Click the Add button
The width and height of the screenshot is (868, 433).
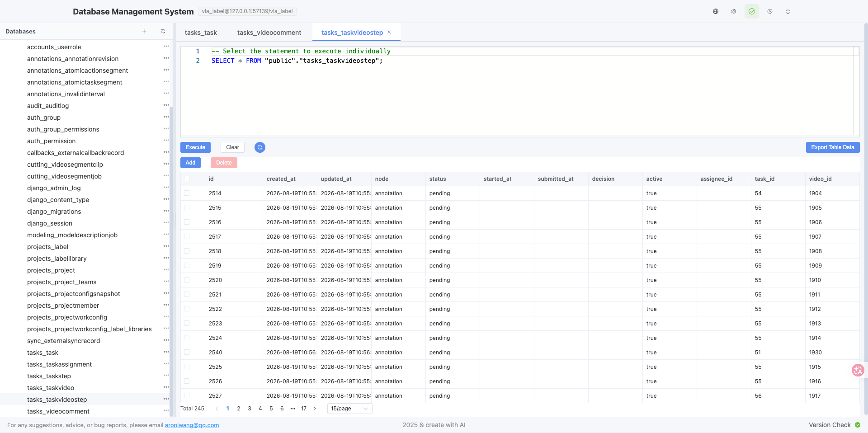190,163
